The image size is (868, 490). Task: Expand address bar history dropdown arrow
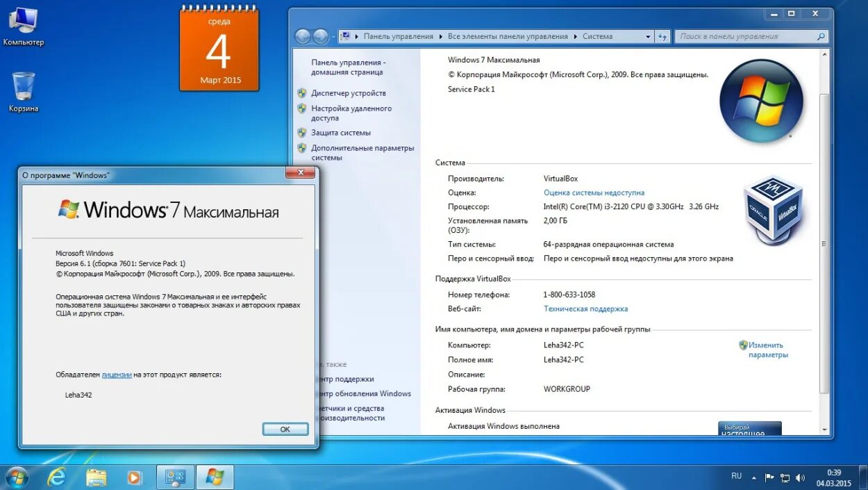tap(648, 37)
